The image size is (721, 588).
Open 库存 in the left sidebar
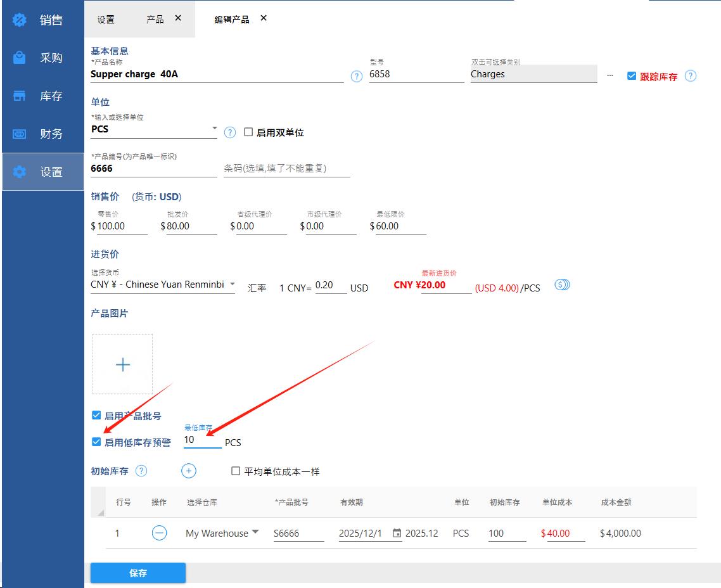tap(42, 96)
